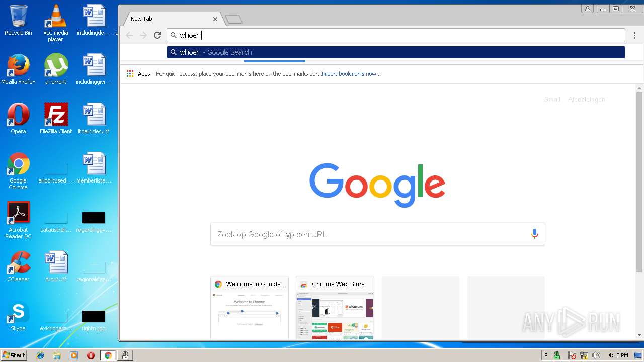The width and height of the screenshot is (644, 362).
Task: Click the Chrome reload button
Action: (x=157, y=35)
